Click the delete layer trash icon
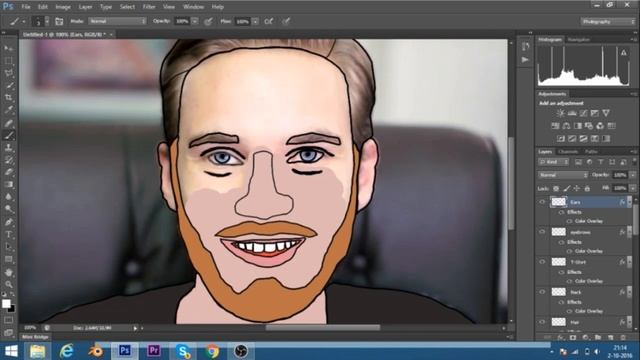 (623, 338)
